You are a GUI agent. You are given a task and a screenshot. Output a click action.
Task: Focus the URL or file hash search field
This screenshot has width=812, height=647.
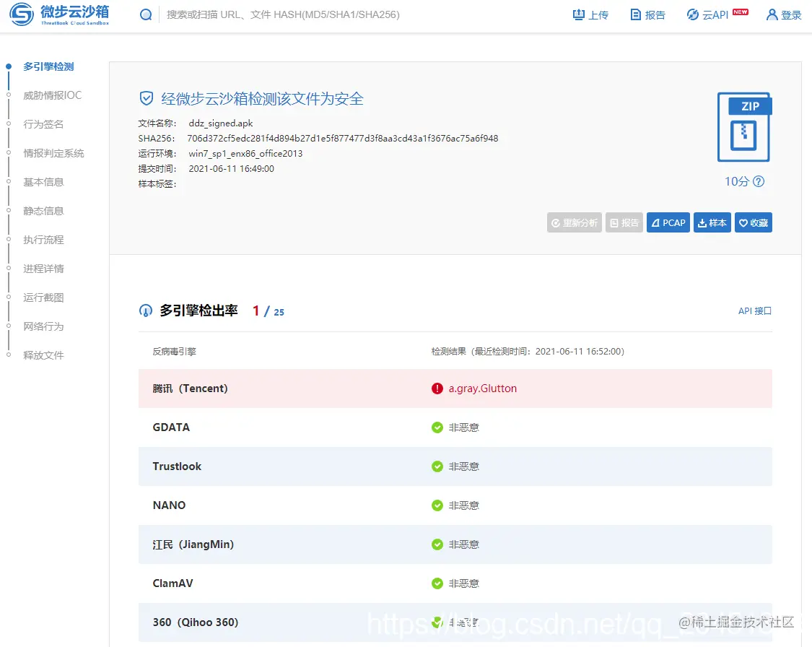(283, 14)
